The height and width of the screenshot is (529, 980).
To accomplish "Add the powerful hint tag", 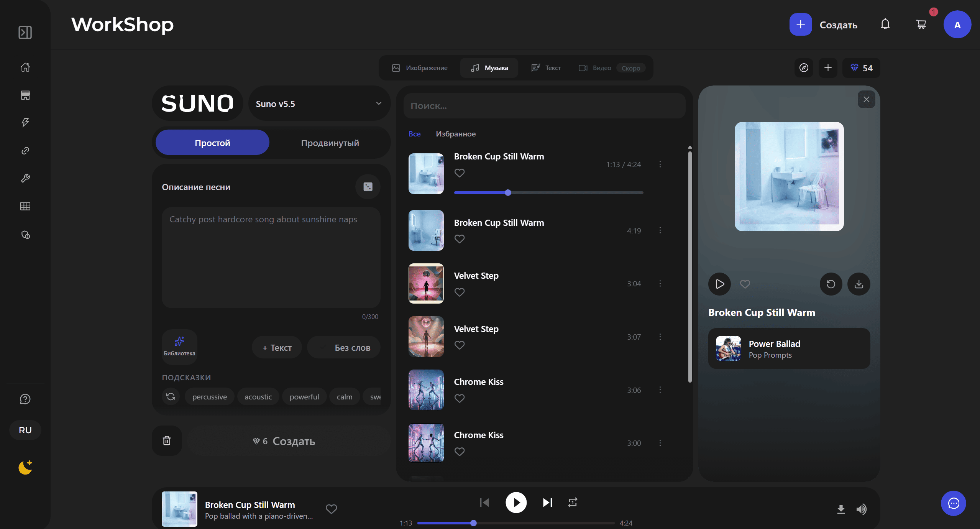I will [304, 396].
